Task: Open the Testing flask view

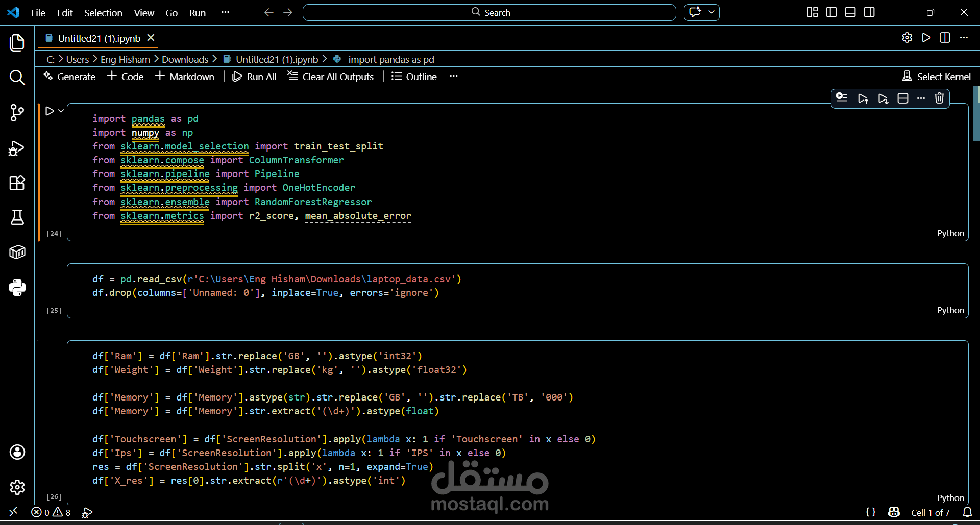Action: (x=17, y=217)
